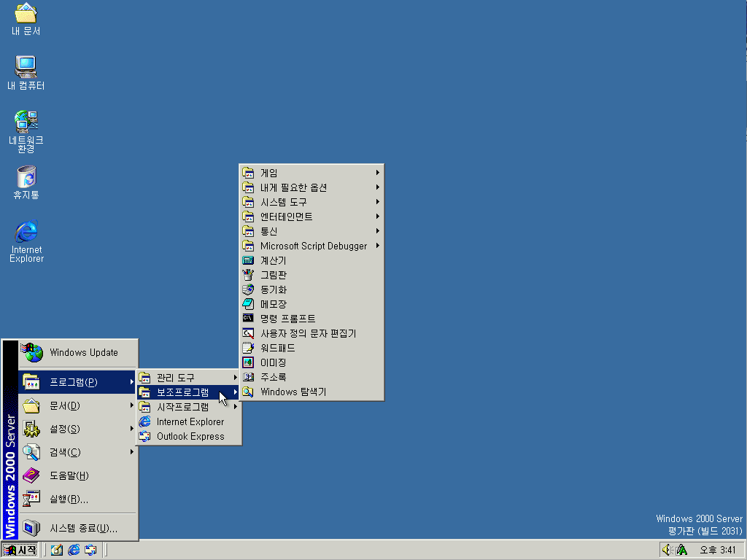Click the 통신 folder label
Image resolution: width=747 pixels, height=560 pixels.
(268, 231)
